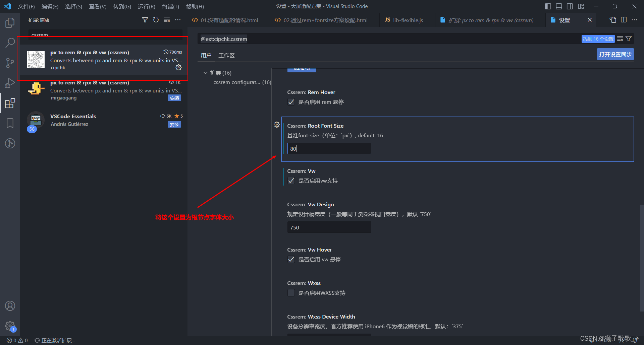The width and height of the screenshot is (644, 345).
Task: Click the extensions search box
Action: [105, 35]
